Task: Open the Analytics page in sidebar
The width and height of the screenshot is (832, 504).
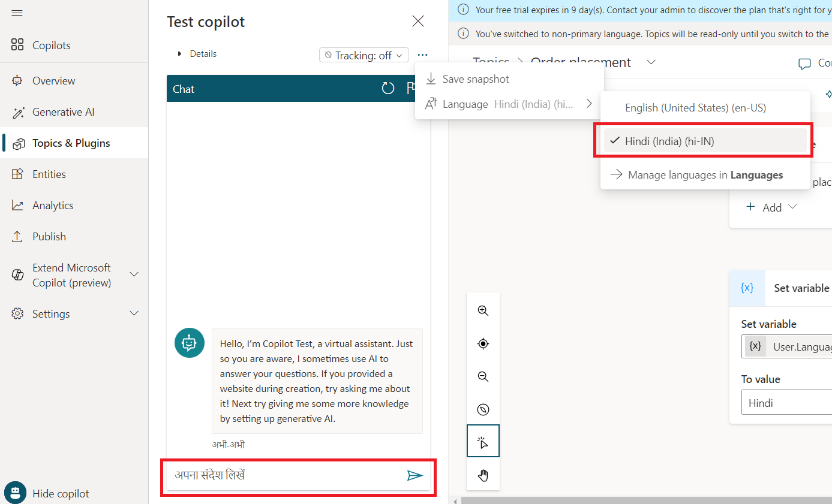Action: pyautogui.click(x=53, y=206)
